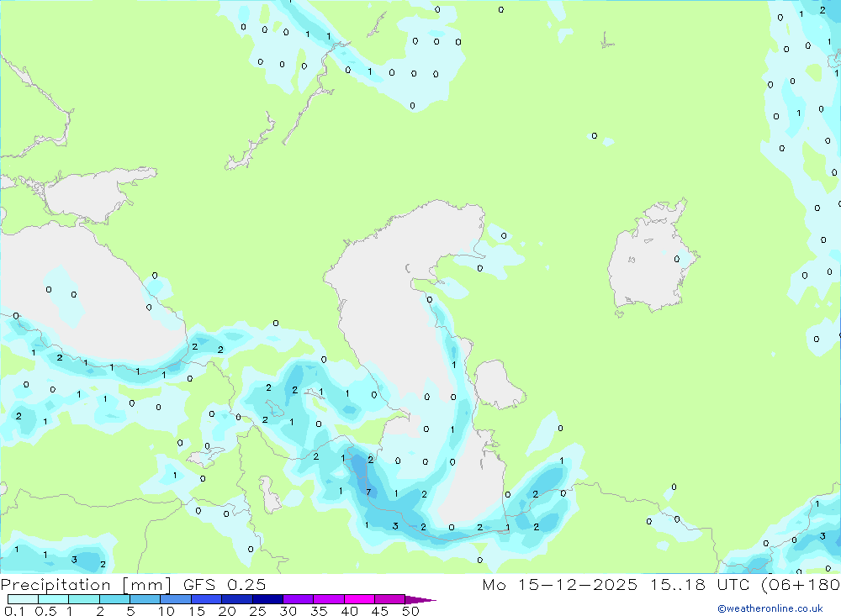Click the precipitation value "7" on the map
This screenshot has height=616, width=841.
[368, 492]
